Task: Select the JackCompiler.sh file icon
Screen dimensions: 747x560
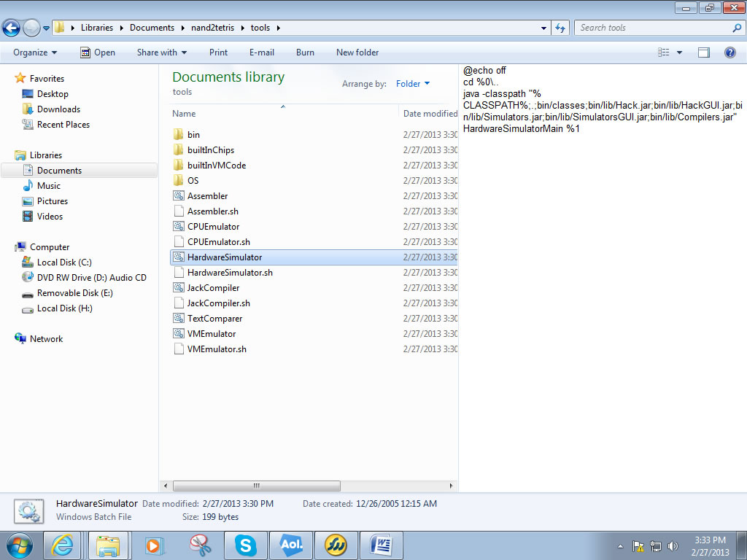Action: 179,303
